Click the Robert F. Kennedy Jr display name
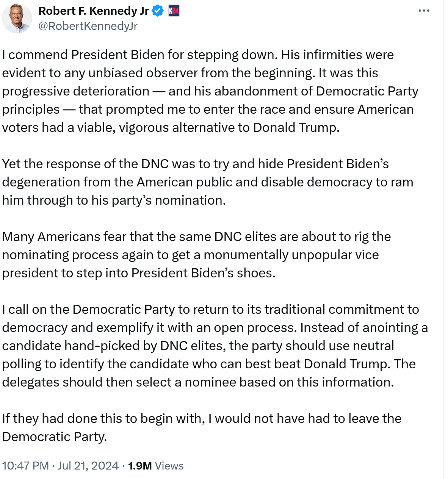This screenshot has width=448, height=479. coord(94,11)
